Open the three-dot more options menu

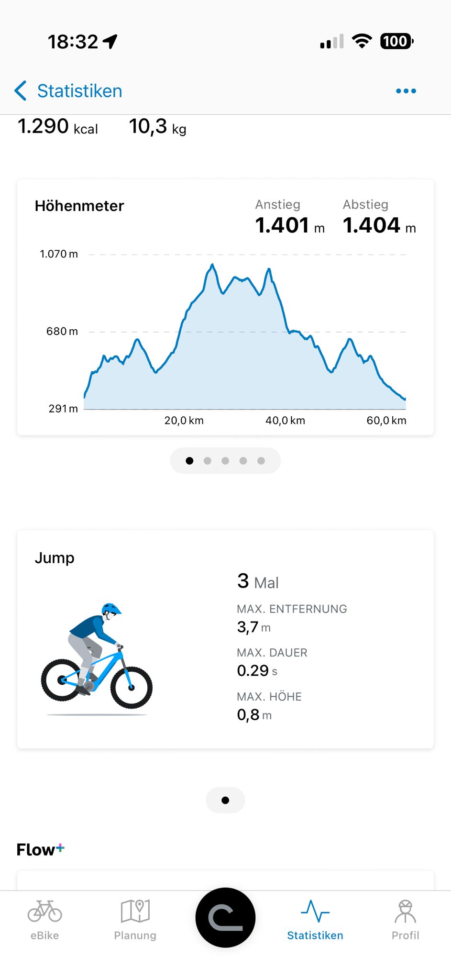[x=406, y=91]
